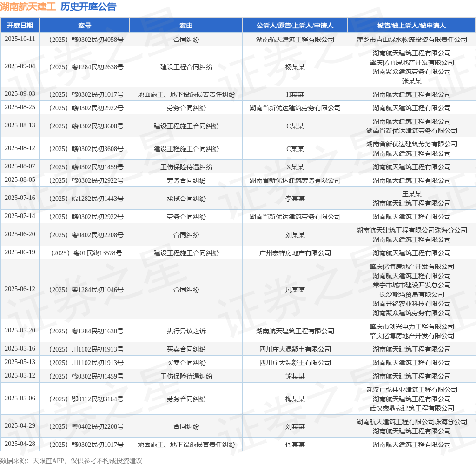Click plaintiff 梅某某

295,399
